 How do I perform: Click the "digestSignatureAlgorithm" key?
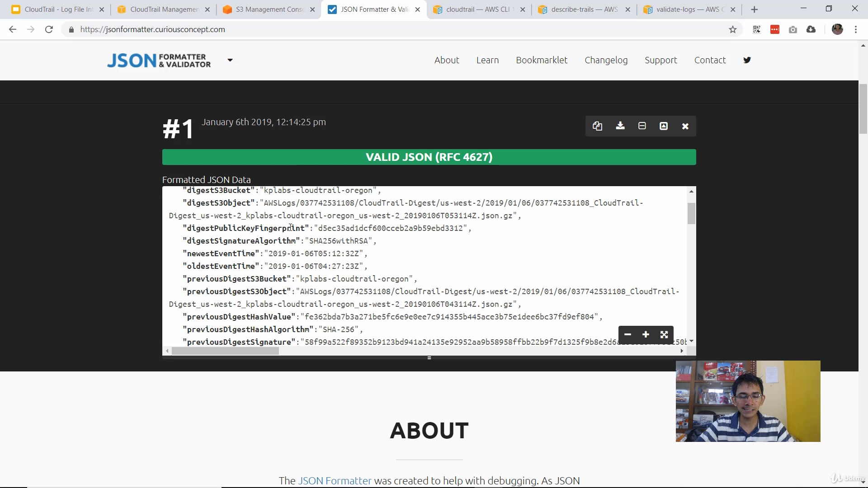[x=241, y=241]
